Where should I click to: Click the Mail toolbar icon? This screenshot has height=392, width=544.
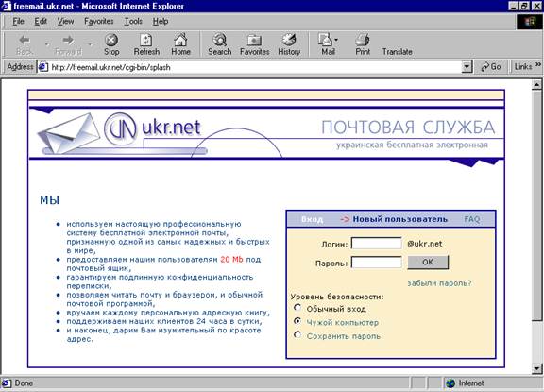pos(326,41)
